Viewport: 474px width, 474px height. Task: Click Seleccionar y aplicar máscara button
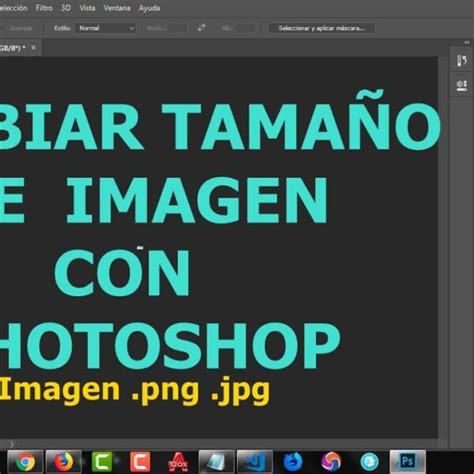tap(321, 28)
